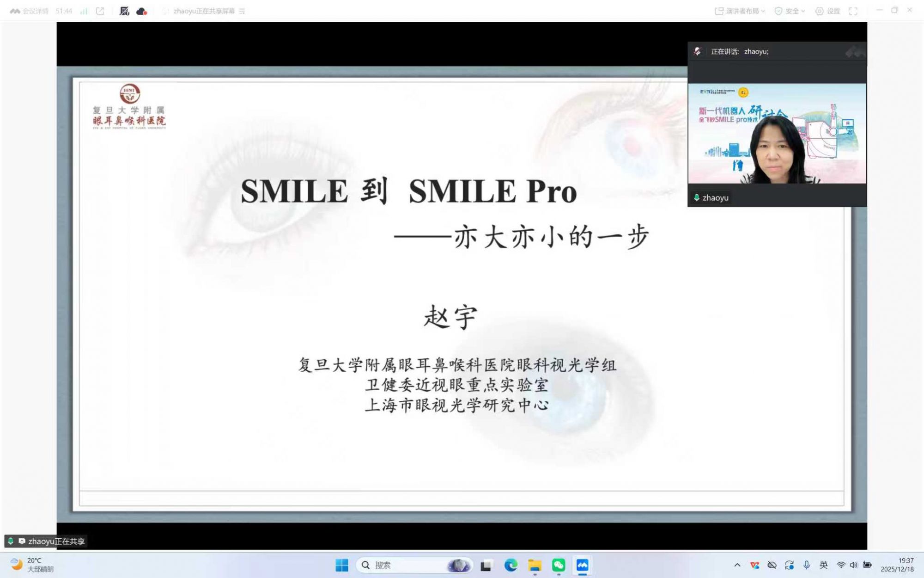Open the Windows Start menu
The image size is (924, 578).
point(342,565)
